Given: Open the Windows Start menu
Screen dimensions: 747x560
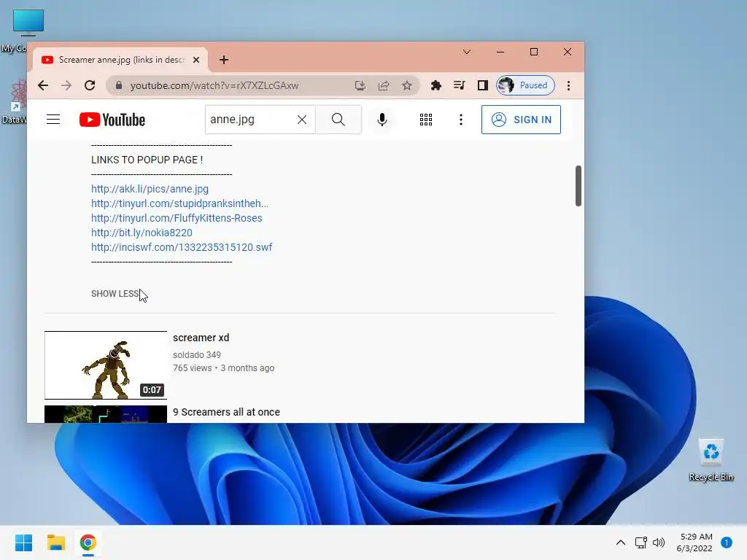Looking at the screenshot, I should tap(23, 542).
